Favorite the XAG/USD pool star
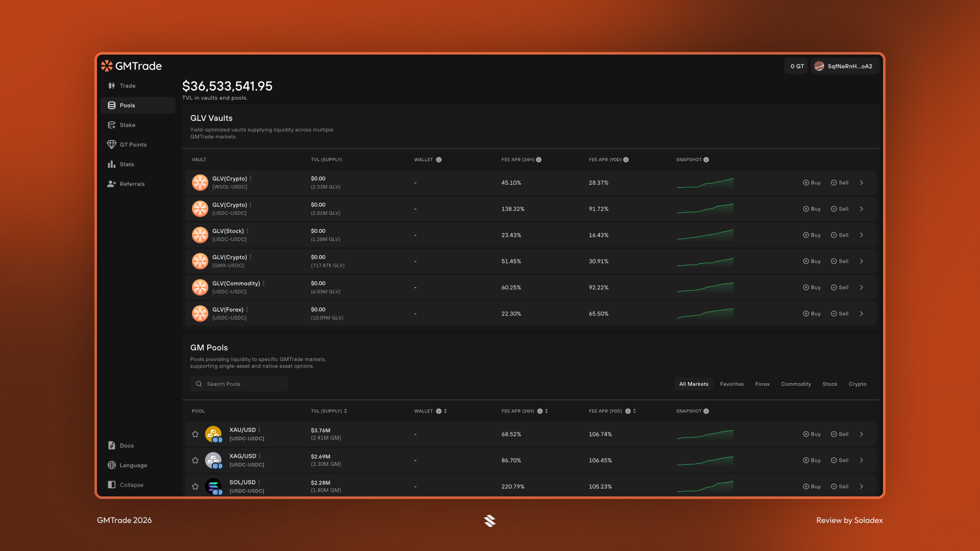Screen dimensions: 980x551 point(195,460)
